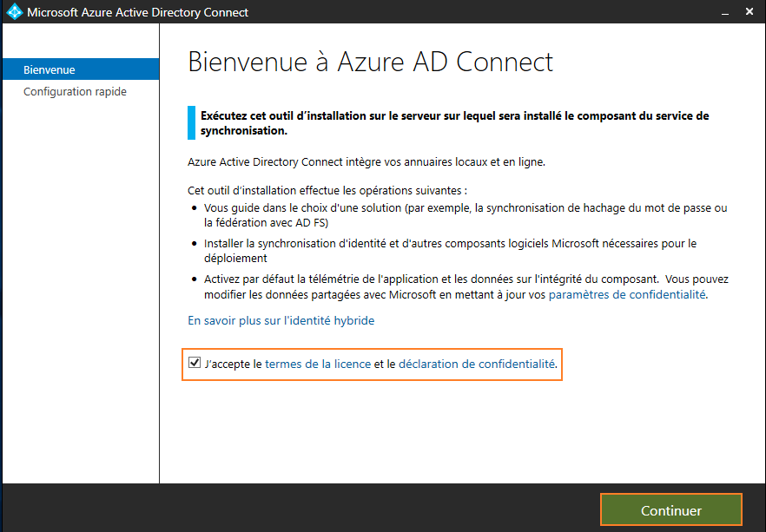Click the Bienvenue à Azure AD Connect heading

(x=370, y=62)
